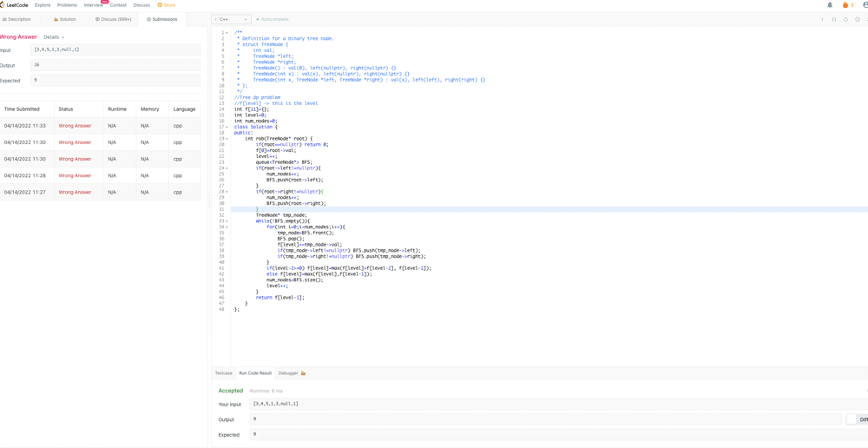Collapse the rob function fold at line 19
The height and width of the screenshot is (448, 868).
point(227,138)
